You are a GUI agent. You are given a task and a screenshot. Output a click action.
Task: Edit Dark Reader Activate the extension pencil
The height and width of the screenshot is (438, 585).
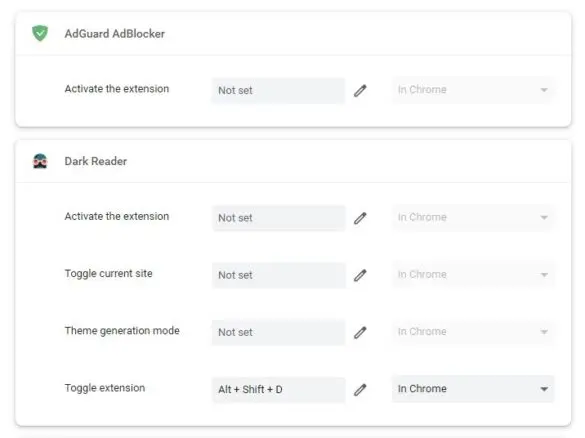tap(360, 218)
